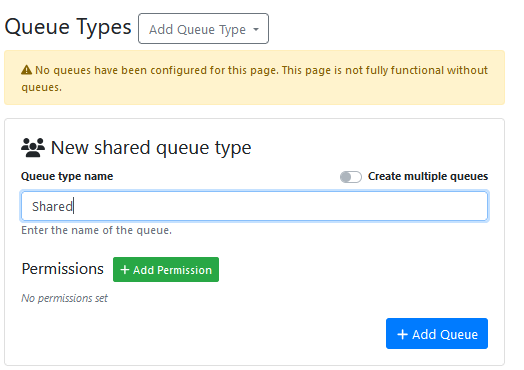Focus the Queue type name text field

tap(255, 206)
